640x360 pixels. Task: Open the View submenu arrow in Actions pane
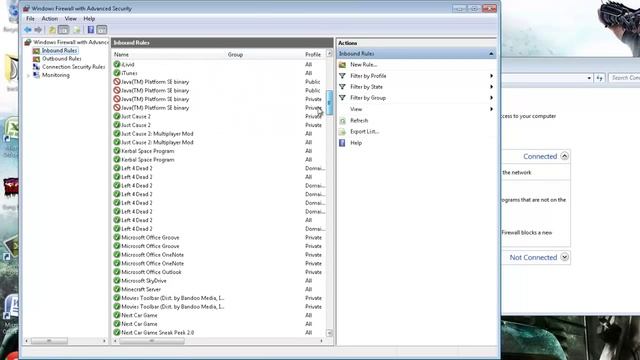pos(491,109)
